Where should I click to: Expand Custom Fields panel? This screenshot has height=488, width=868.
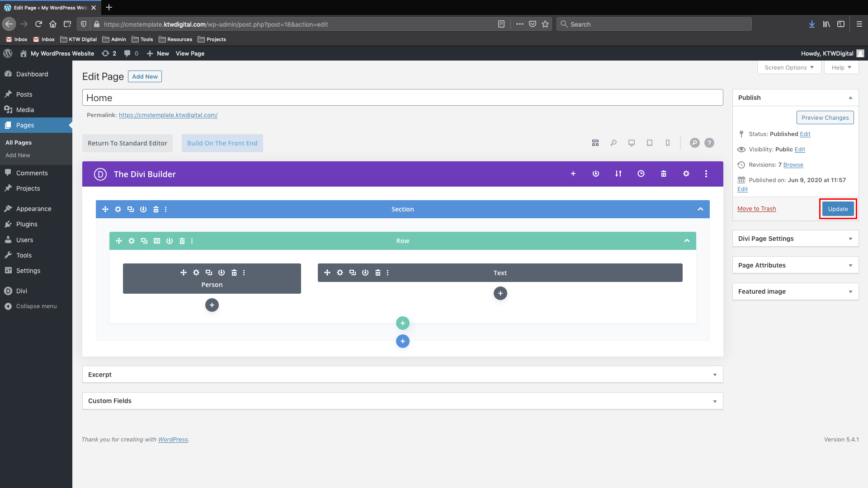tap(715, 401)
